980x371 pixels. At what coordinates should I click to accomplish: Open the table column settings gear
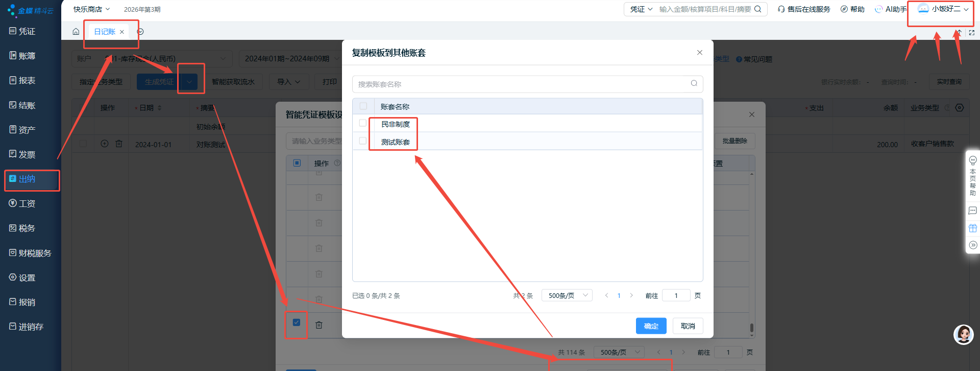click(960, 108)
